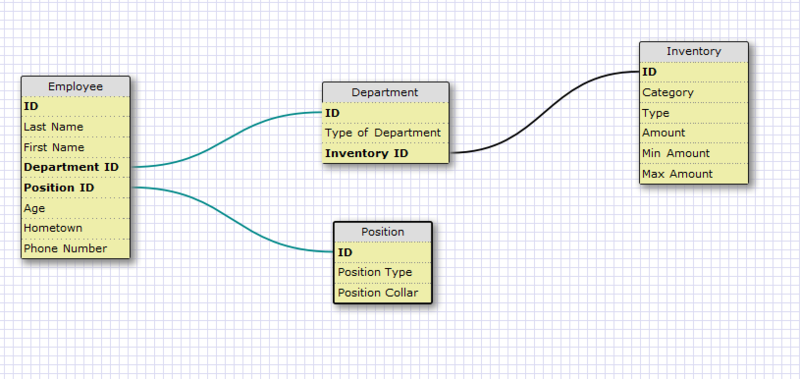Viewport: 800px width, 379px height.
Task: Select the Position table header
Action: [x=383, y=232]
